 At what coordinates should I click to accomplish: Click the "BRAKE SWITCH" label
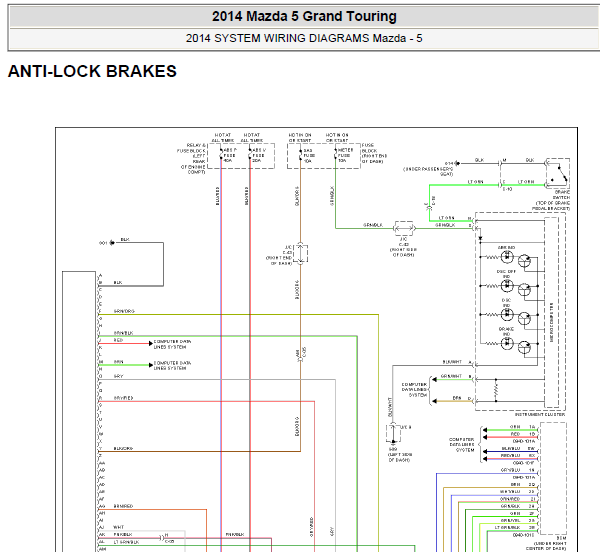pos(561,195)
